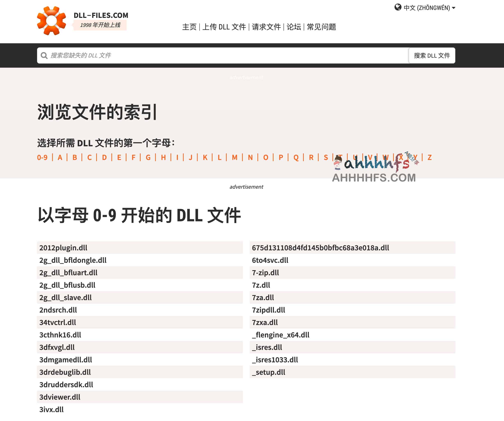Screen dimensions: 504x421
Task: Open the 主页 menu item
Action: point(189,27)
